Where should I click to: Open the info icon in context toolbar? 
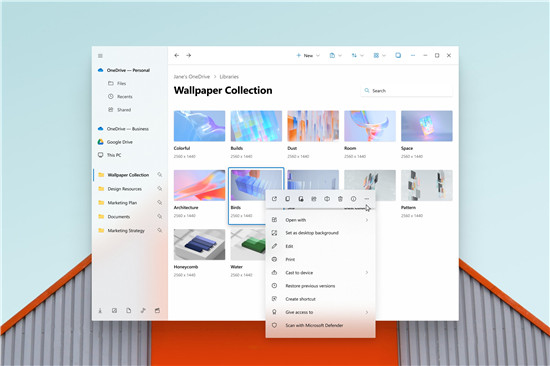[x=353, y=199]
